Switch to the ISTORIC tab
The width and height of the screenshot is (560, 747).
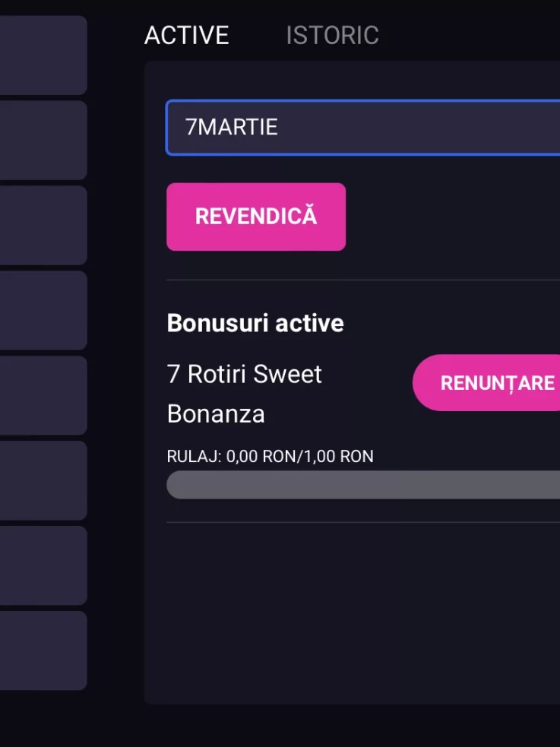point(332,35)
